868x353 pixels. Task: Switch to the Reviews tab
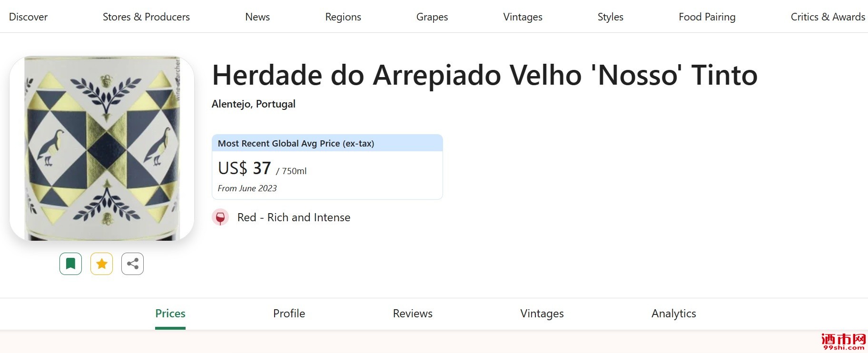pyautogui.click(x=413, y=314)
